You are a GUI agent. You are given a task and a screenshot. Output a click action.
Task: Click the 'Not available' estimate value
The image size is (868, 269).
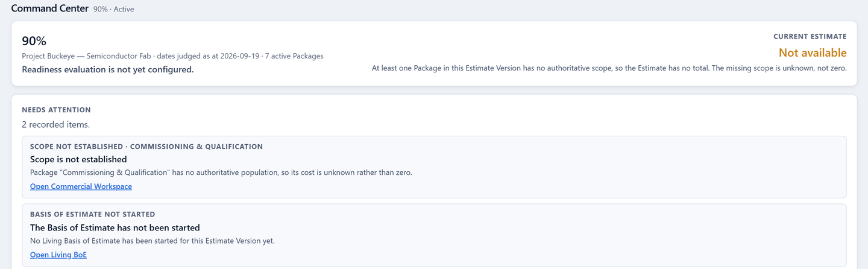813,52
